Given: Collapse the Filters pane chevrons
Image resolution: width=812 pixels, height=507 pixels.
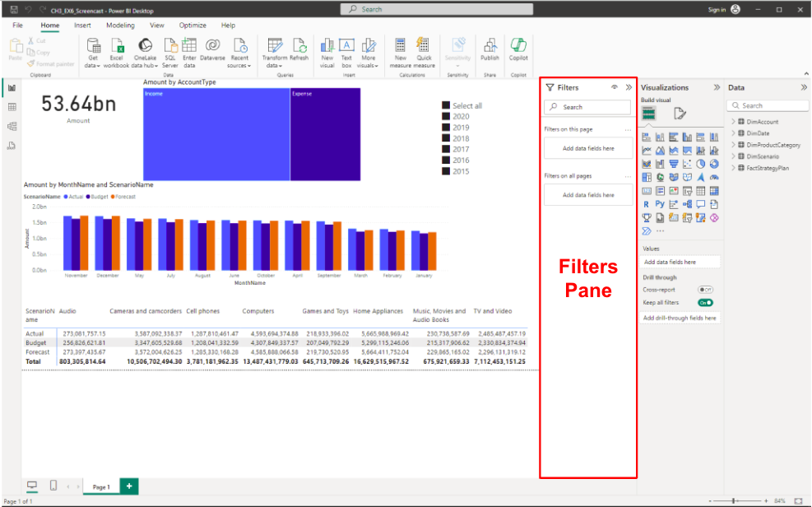Looking at the screenshot, I should coord(629,87).
